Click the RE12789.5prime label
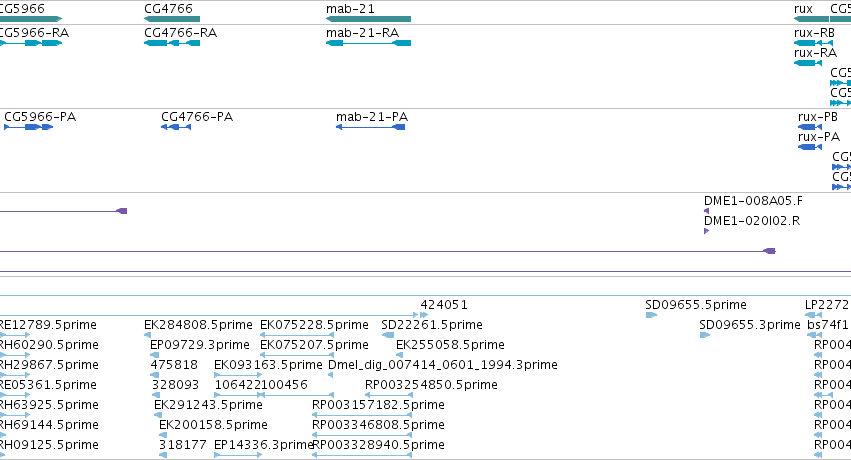The width and height of the screenshot is (851, 460). pyautogui.click(x=48, y=325)
